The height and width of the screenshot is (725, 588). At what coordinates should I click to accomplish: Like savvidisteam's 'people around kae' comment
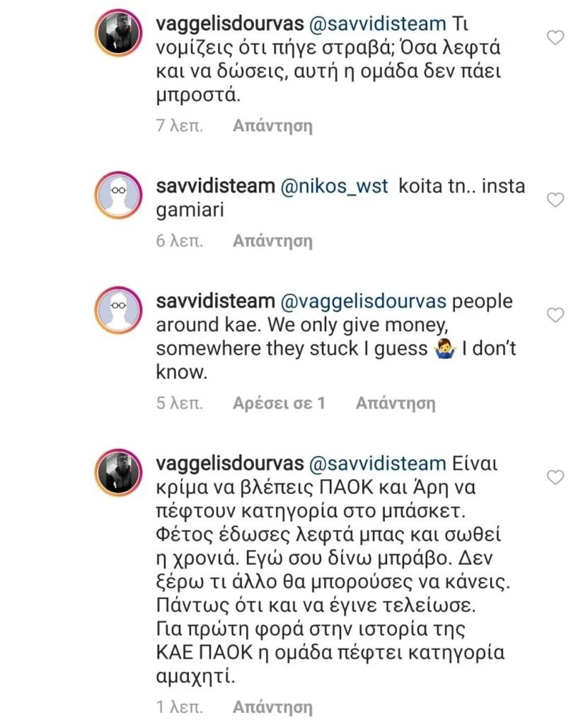click(x=554, y=316)
